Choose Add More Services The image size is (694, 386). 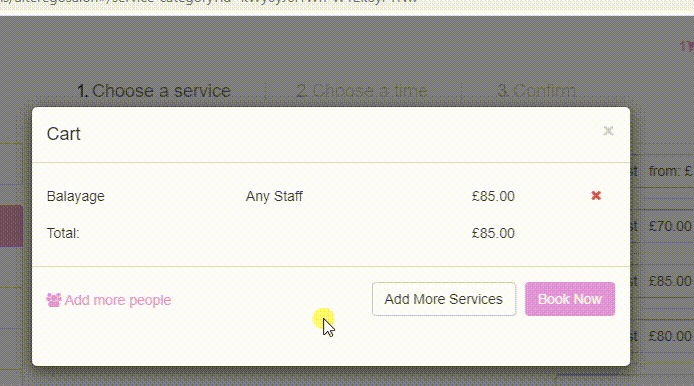(x=444, y=299)
